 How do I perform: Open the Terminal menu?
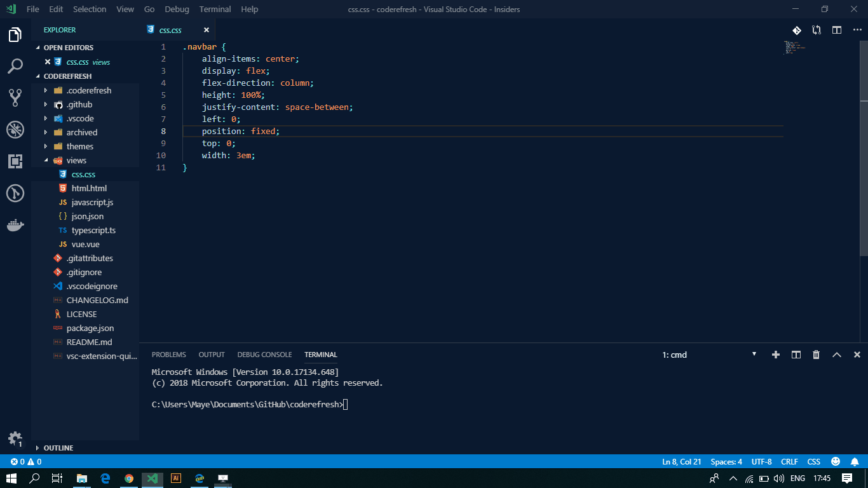tap(215, 9)
